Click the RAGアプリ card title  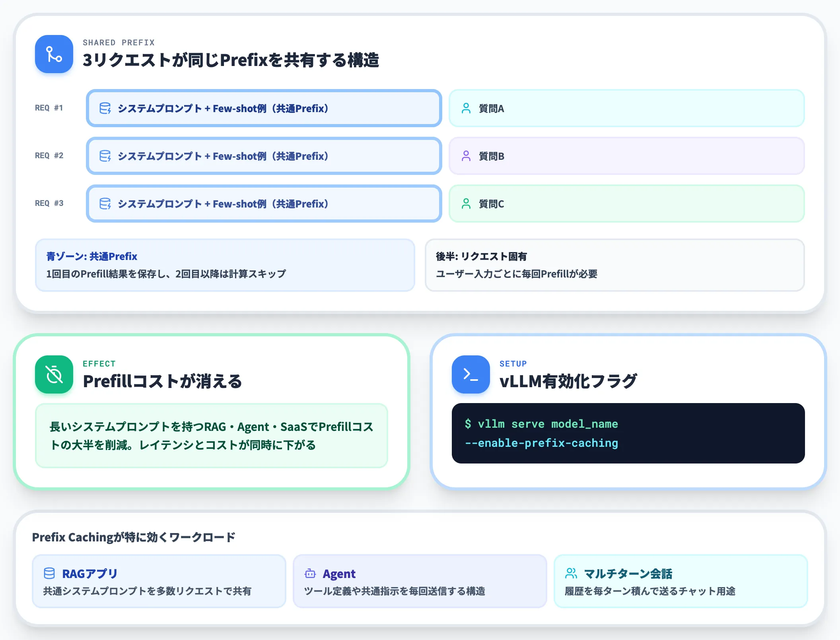click(x=90, y=574)
